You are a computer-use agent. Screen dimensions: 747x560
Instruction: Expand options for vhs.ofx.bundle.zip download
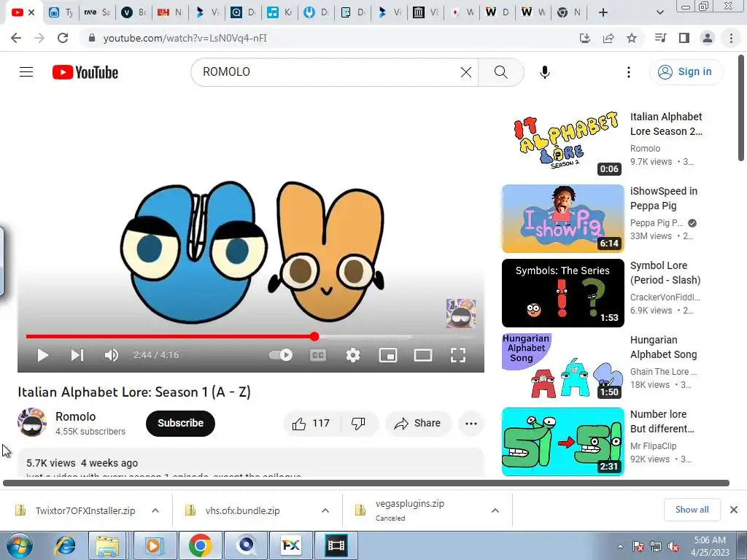point(325,510)
